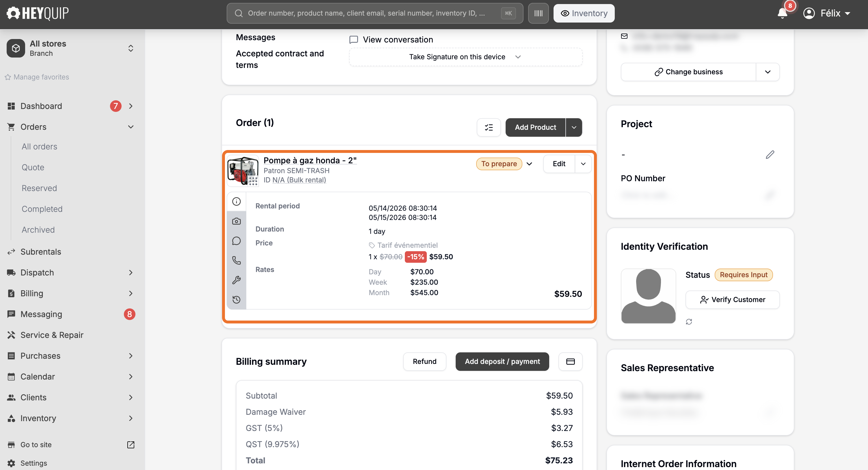868x470 pixels.
Task: Open the Edit button dropdown arrow
Action: 583,164
